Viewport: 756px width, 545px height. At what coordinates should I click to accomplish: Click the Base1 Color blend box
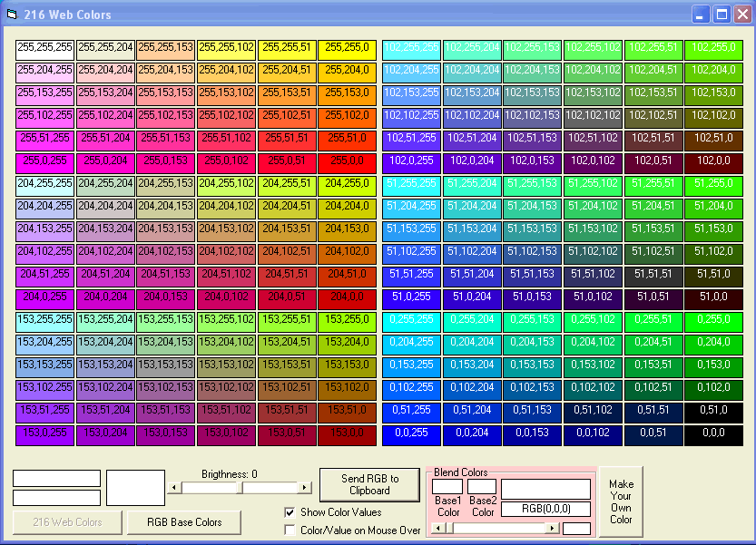[447, 487]
